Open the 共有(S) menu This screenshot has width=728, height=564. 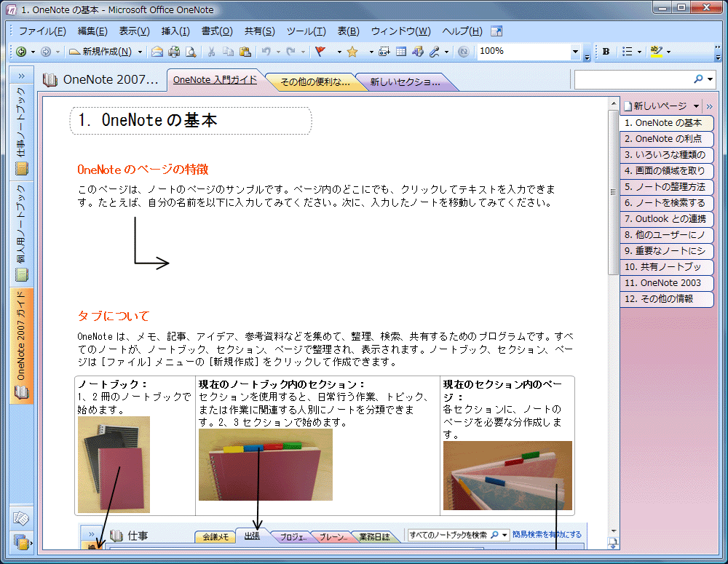coord(260,31)
